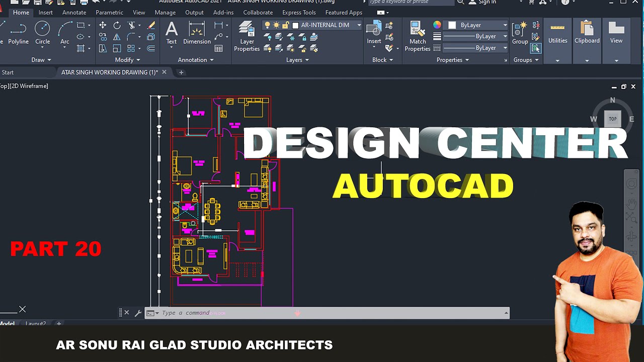The width and height of the screenshot is (644, 362).
Task: Expand the Draw panel
Action: [41, 60]
